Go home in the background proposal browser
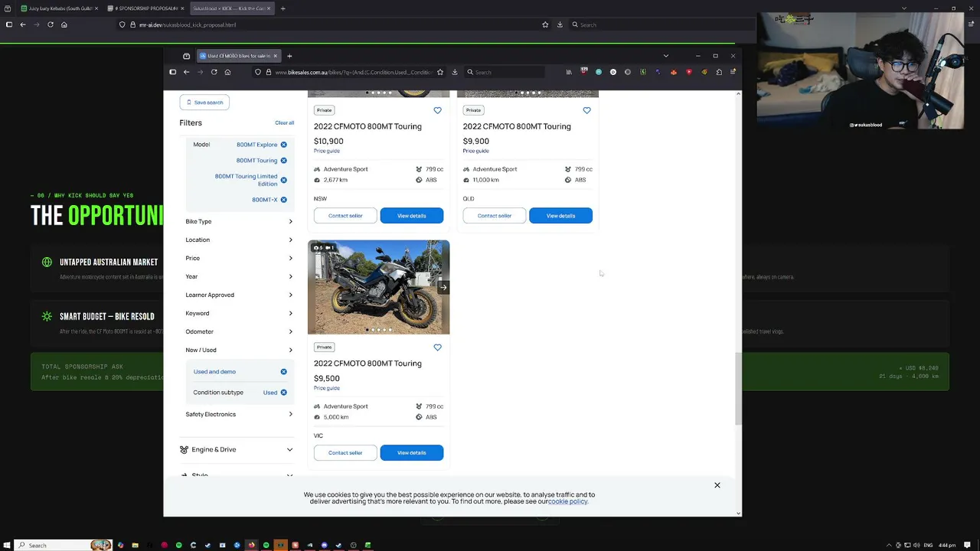Image resolution: width=980 pixels, height=551 pixels. tap(64, 24)
